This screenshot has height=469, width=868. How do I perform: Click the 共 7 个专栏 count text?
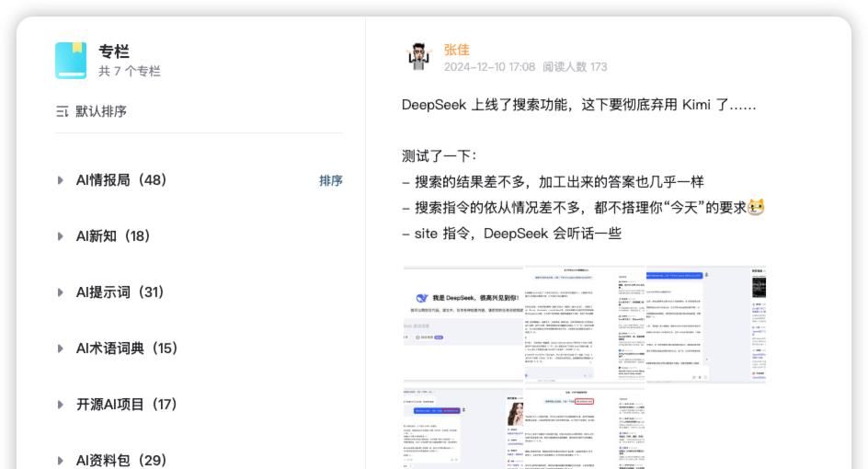click(x=130, y=72)
